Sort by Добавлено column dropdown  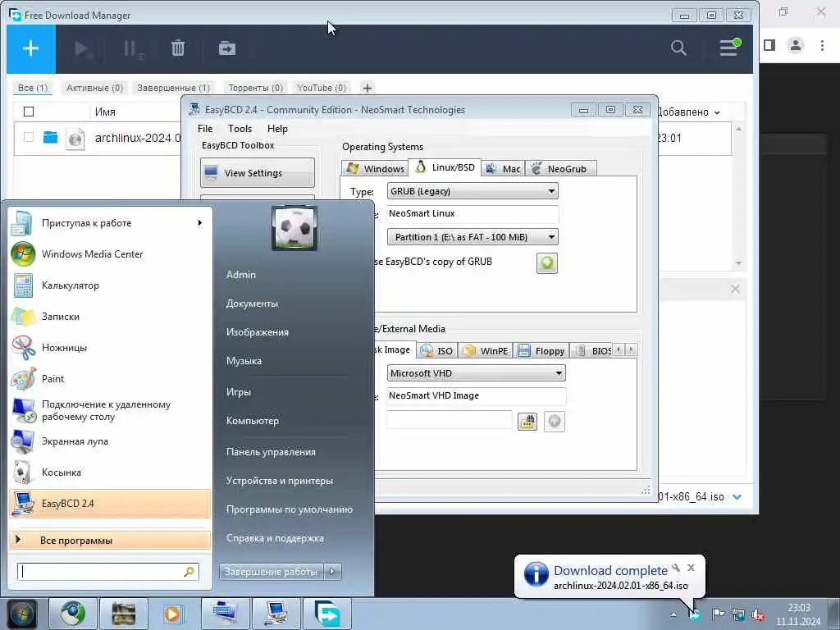pyautogui.click(x=717, y=112)
